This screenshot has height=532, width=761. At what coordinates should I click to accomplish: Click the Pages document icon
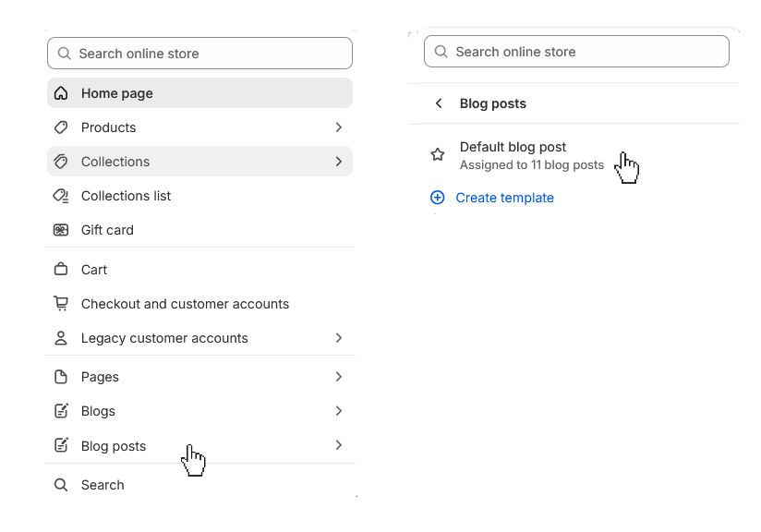[x=61, y=377]
